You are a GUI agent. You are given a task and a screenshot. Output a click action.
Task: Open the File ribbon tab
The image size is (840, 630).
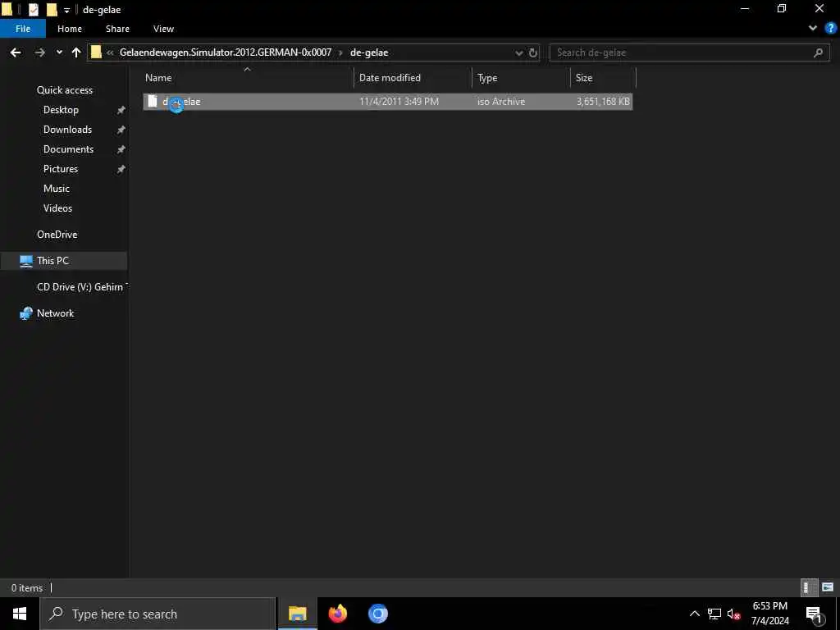[23, 29]
